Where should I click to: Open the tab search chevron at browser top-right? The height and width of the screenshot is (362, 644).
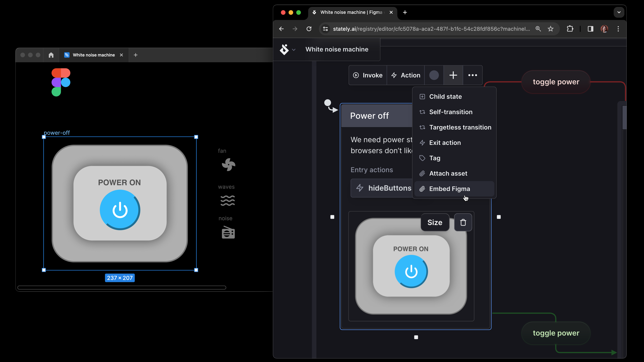click(x=619, y=12)
